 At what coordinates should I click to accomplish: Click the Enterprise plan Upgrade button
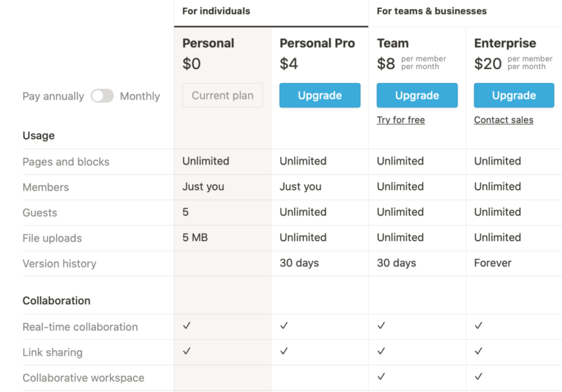[x=514, y=95]
